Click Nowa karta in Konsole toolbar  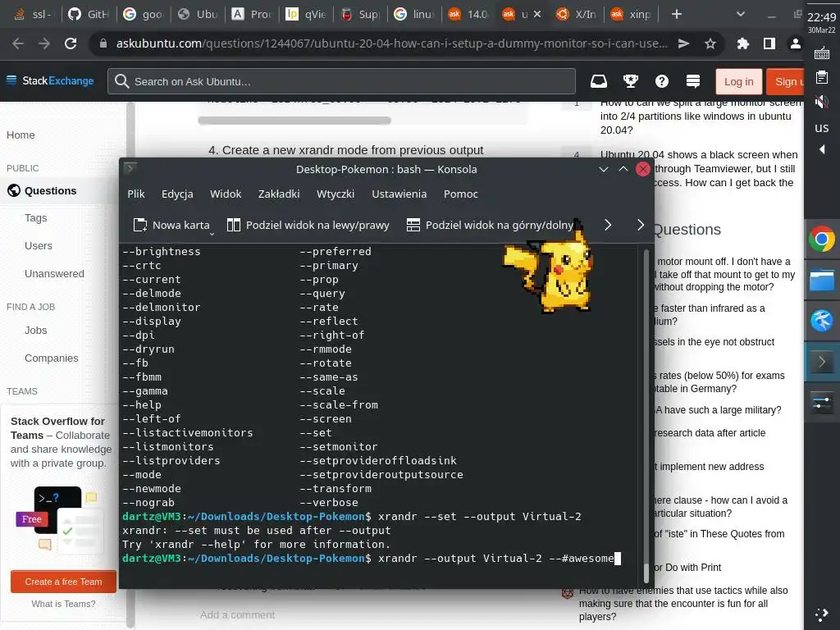pyautogui.click(x=171, y=225)
